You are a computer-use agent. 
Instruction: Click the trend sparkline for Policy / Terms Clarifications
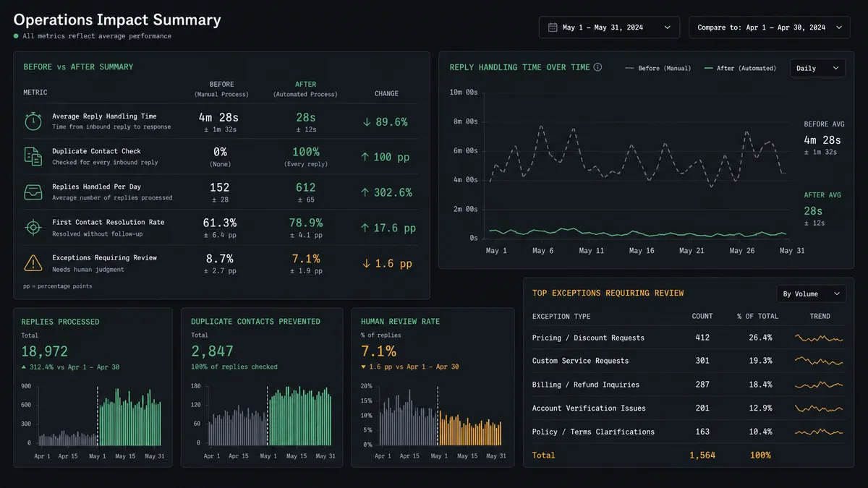[819, 432]
